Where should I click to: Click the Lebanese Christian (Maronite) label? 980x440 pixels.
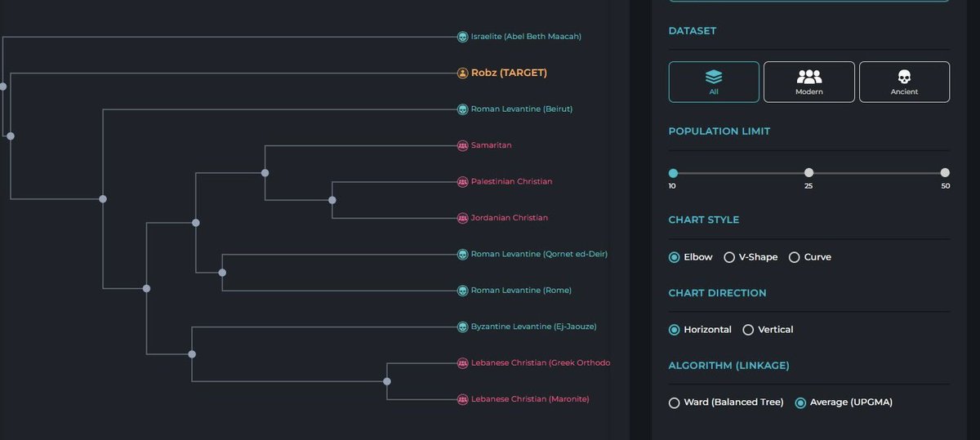[x=530, y=399]
